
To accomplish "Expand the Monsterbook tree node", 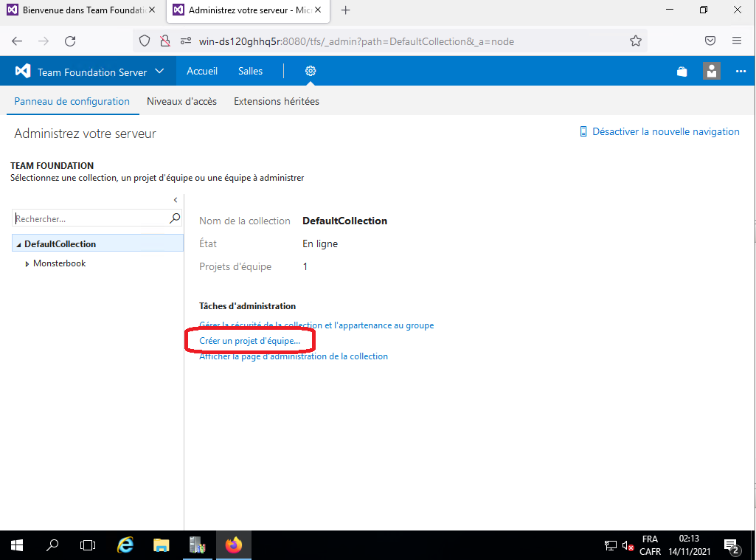I will click(x=27, y=264).
